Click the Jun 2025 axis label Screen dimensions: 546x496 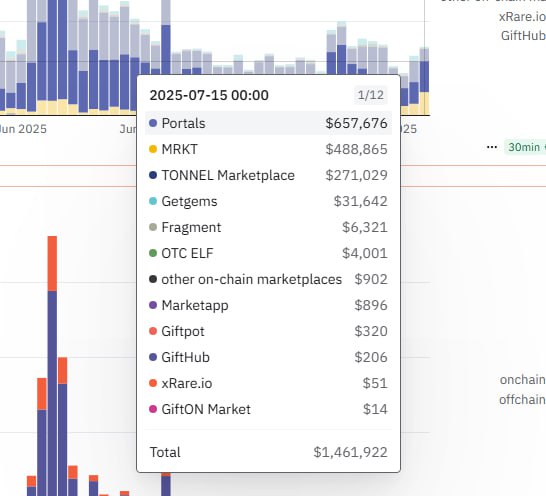coord(23,129)
